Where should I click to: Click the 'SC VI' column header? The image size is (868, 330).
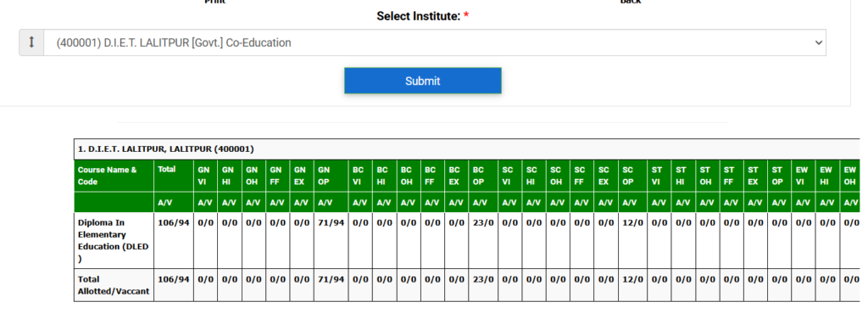coord(509,176)
